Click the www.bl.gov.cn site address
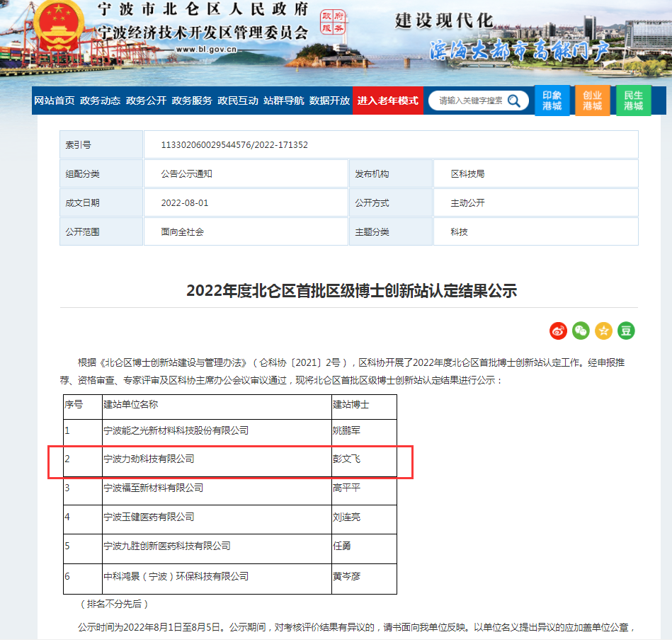 click(205, 50)
